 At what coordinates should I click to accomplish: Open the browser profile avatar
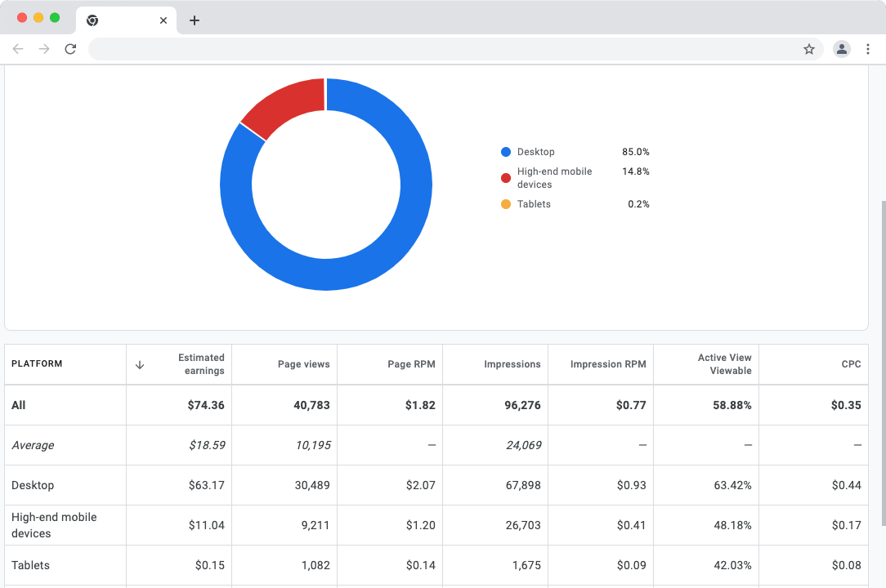coord(842,49)
